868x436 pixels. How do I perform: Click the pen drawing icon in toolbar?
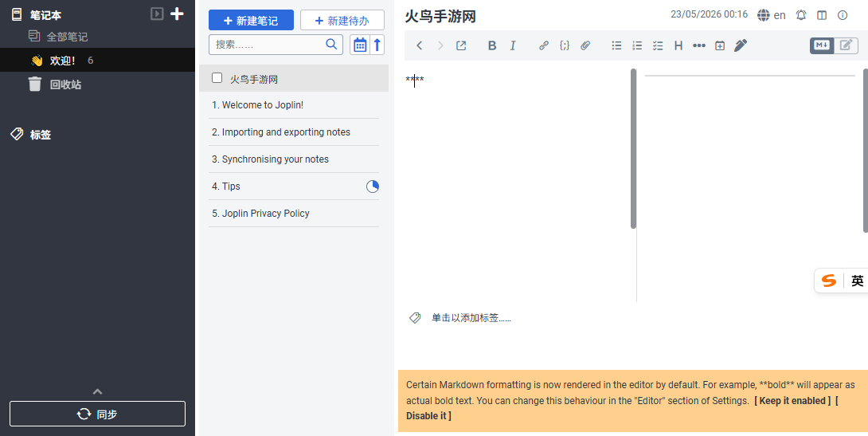tap(741, 45)
